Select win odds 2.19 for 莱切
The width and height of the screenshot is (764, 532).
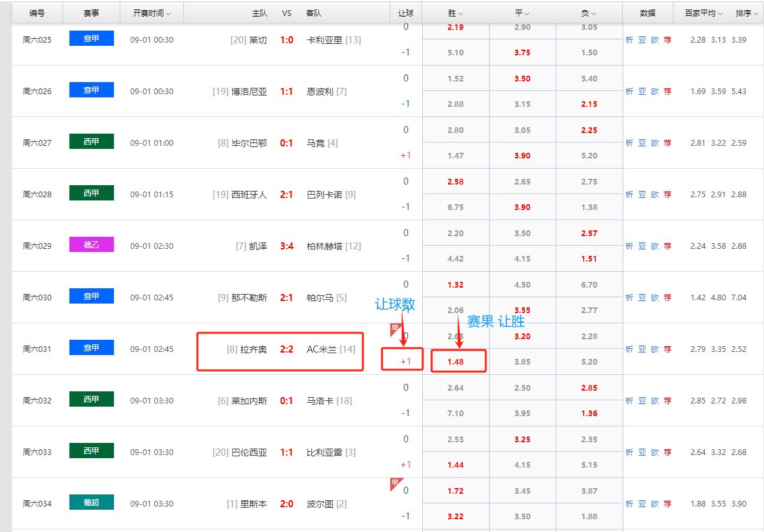tap(455, 27)
